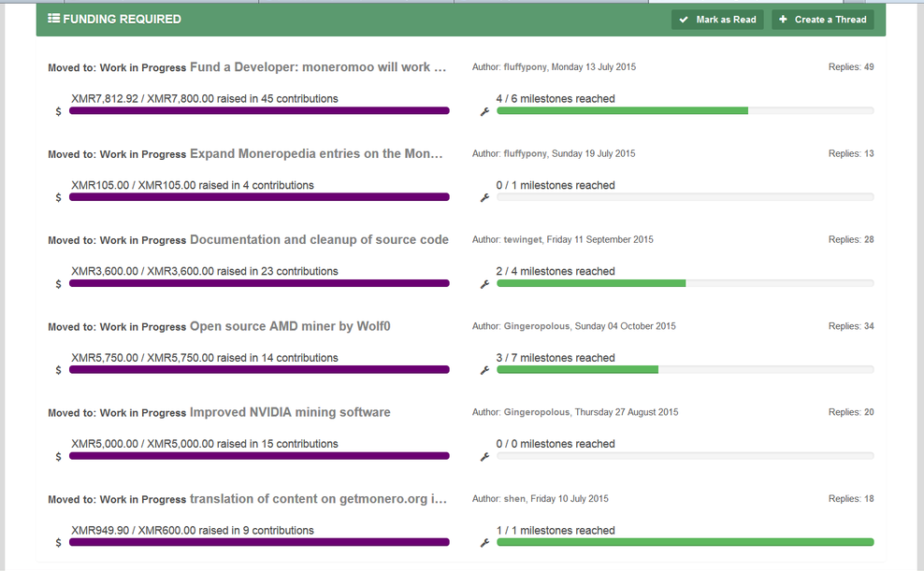Screen dimensions: 924x571
Task: Open Expand Moneropedia entries thread
Action: 316,153
